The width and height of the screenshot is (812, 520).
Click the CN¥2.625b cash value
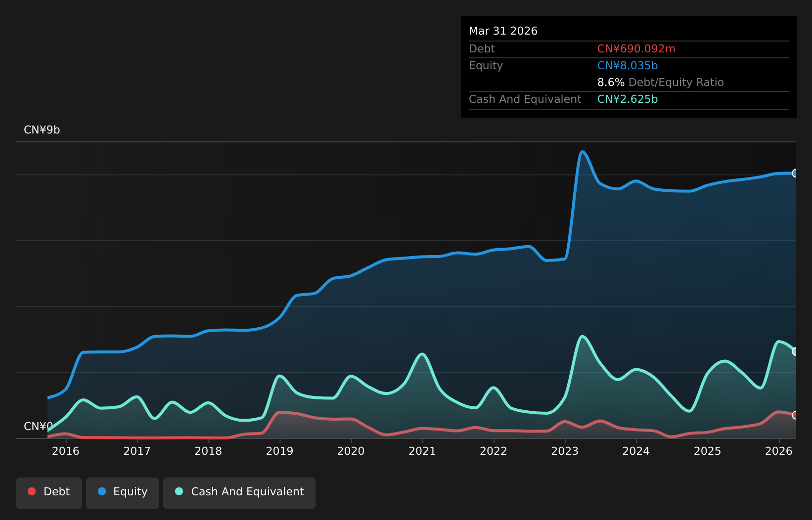coord(628,99)
